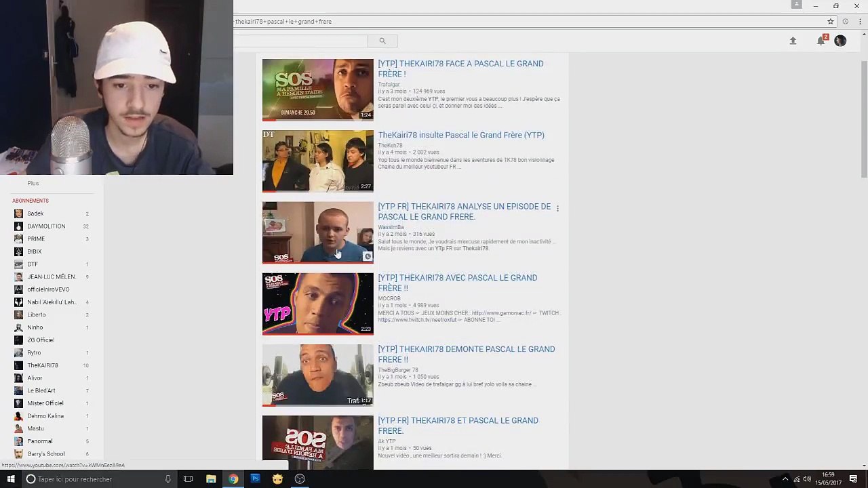Click the clock extension icon in Chrome toolbar
Image resolution: width=868 pixels, height=488 pixels.
click(845, 22)
